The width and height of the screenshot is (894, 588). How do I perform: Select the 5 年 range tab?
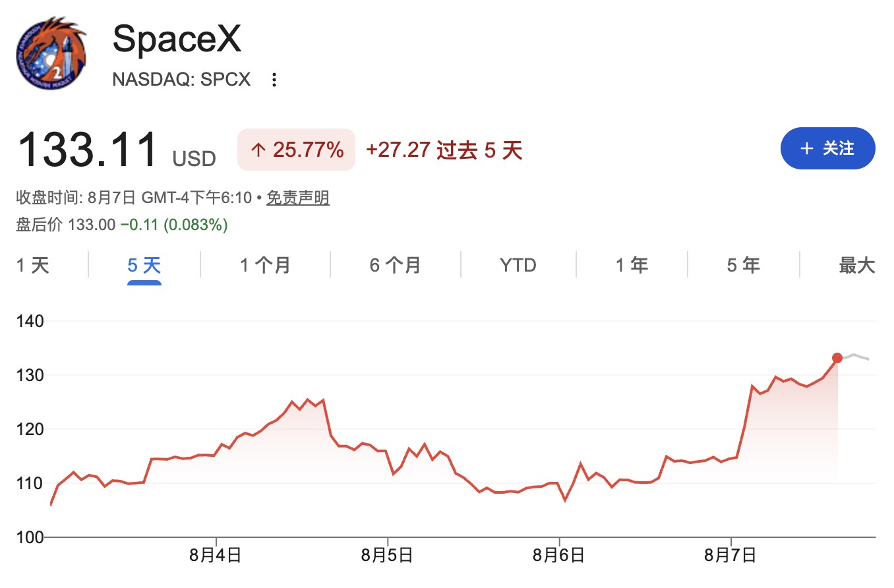[x=744, y=266]
